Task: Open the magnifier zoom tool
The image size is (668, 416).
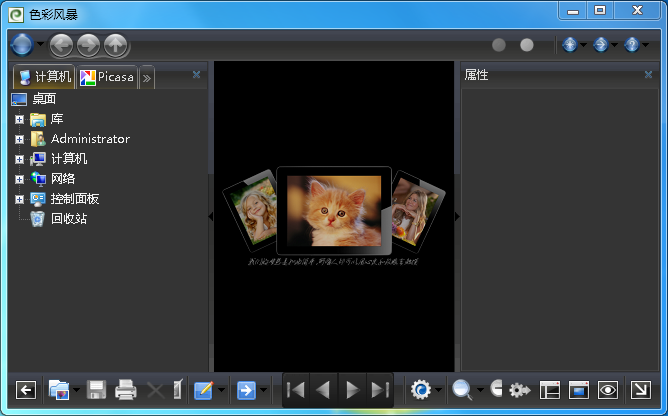Action: click(462, 390)
